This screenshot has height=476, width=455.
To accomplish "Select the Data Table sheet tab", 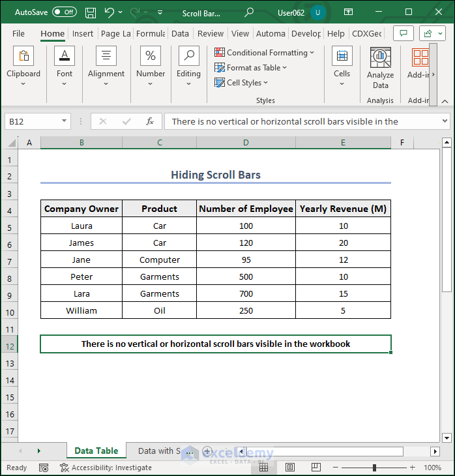I will 96,451.
